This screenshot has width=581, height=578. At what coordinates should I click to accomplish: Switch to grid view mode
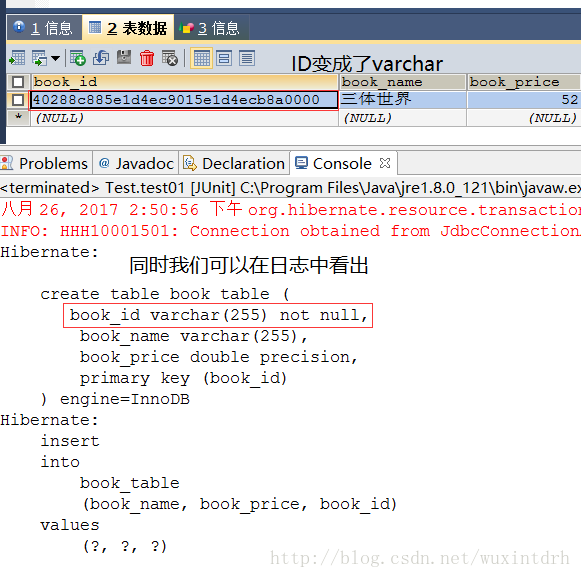pyautogui.click(x=201, y=58)
